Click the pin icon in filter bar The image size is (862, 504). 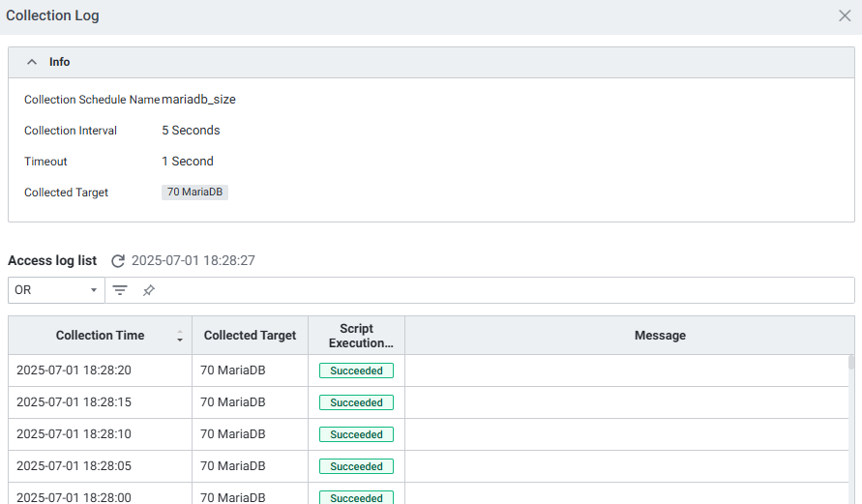pos(148,290)
